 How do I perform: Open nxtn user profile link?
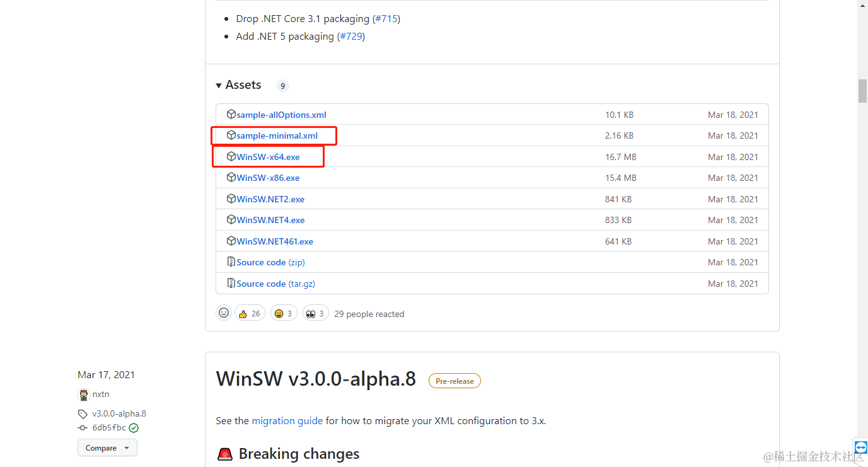tap(101, 394)
